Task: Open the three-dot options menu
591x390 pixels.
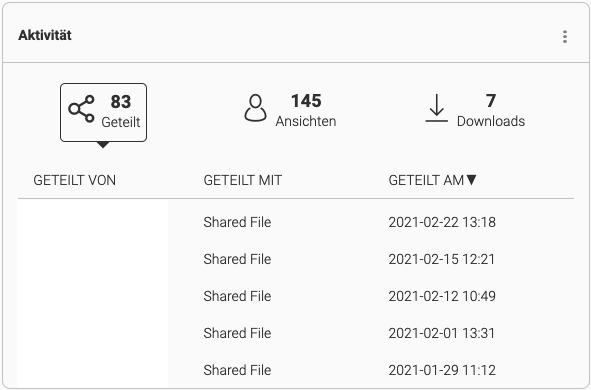Action: [565, 37]
